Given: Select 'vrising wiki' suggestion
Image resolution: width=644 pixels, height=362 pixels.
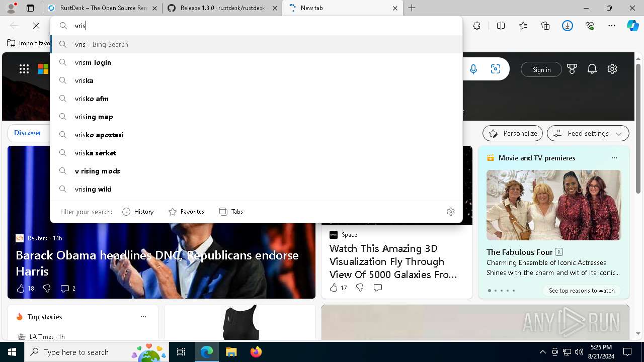Looking at the screenshot, I should click(256, 189).
